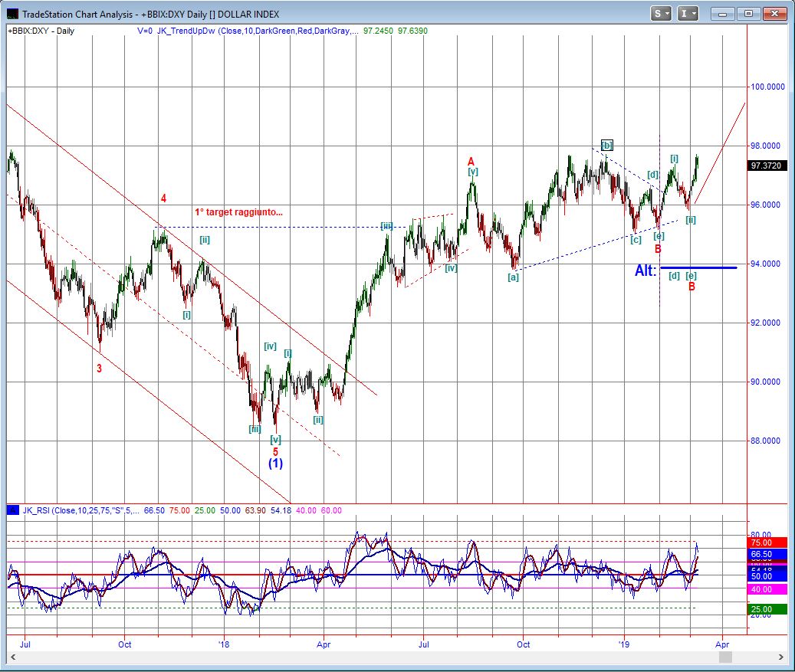795x672 pixels.
Task: Click the 88.0000 price axis label
Action: click(765, 441)
